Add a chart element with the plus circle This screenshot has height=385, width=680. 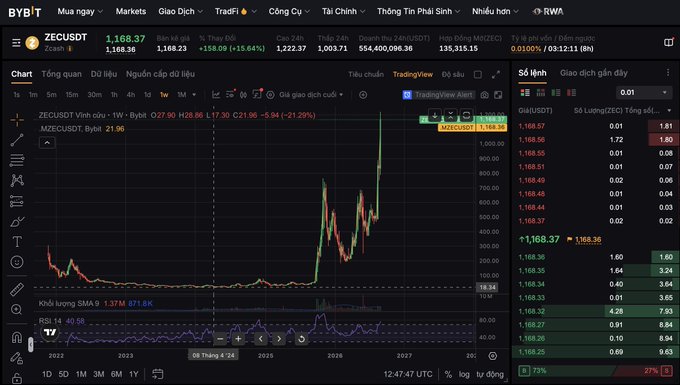point(363,95)
